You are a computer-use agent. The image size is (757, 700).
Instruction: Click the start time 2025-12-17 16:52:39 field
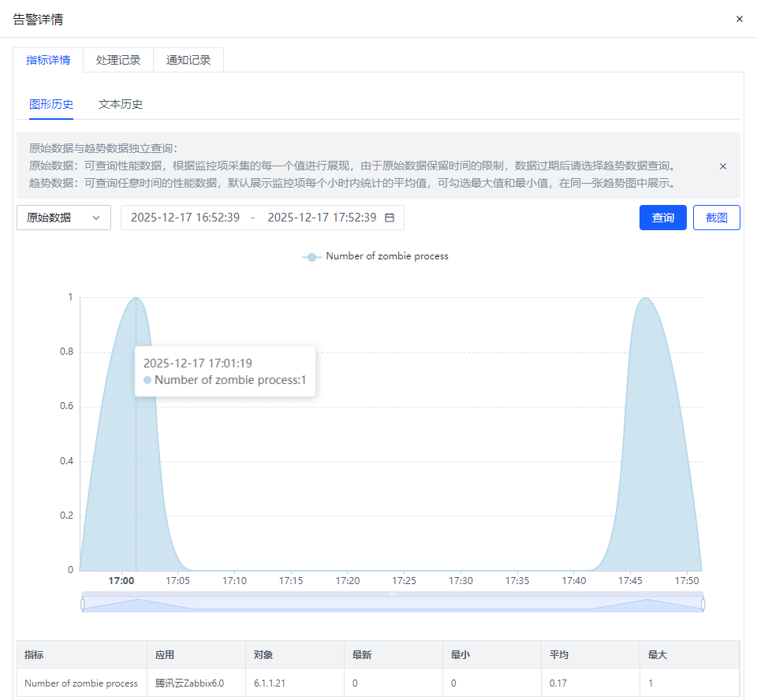point(185,218)
